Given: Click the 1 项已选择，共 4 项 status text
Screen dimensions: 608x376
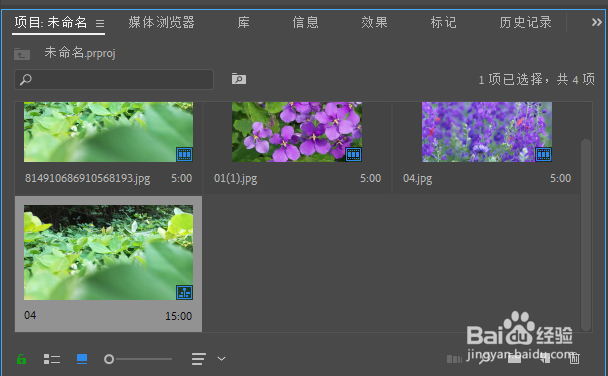Looking at the screenshot, I should click(536, 79).
